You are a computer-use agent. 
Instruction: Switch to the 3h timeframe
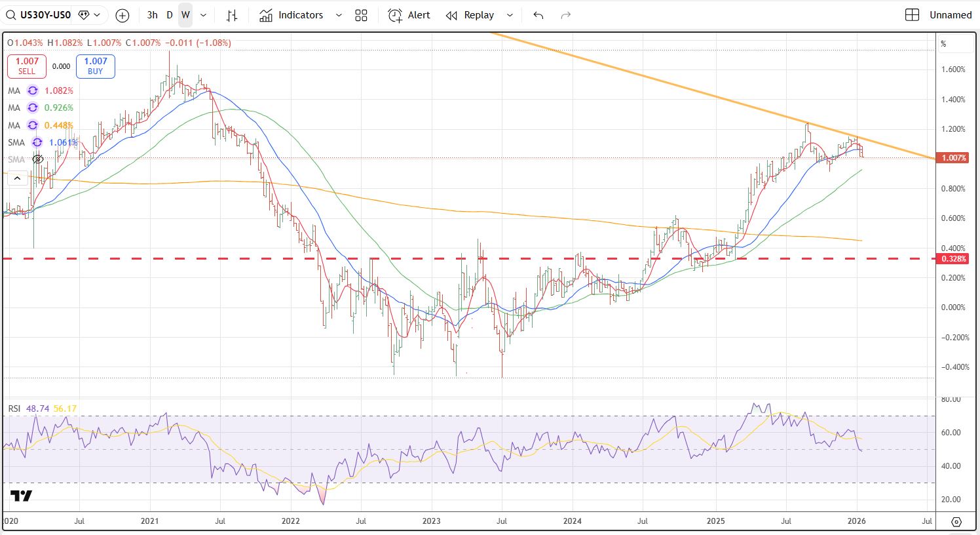(152, 15)
